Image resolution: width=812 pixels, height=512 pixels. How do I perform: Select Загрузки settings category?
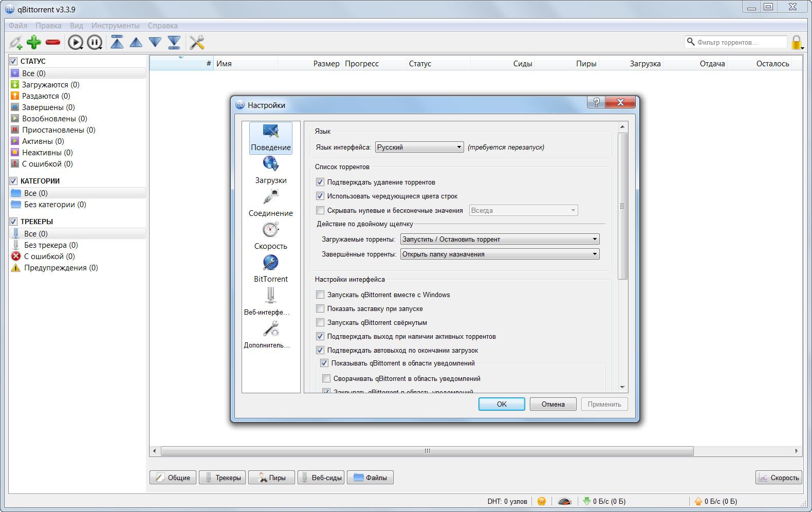tap(271, 171)
